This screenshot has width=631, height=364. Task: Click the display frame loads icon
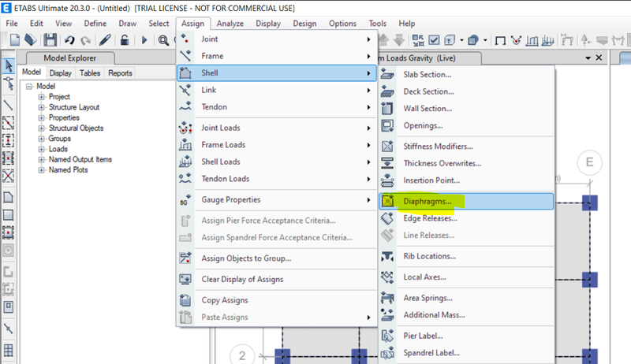(532, 40)
